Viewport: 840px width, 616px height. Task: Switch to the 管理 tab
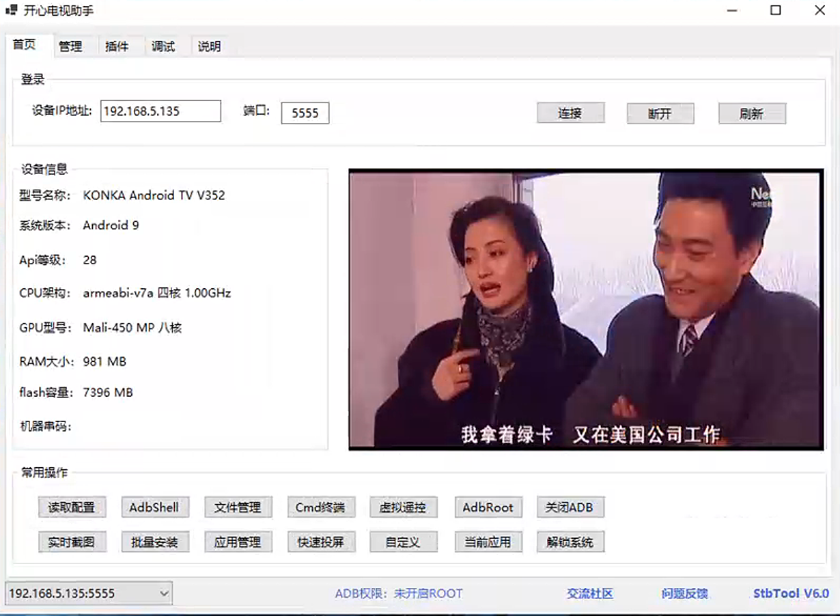pos(70,46)
